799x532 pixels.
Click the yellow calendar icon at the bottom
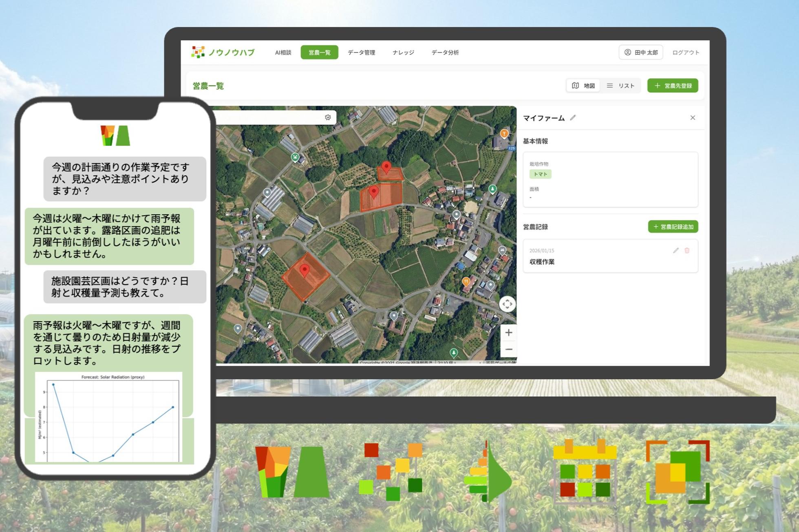[x=584, y=471]
